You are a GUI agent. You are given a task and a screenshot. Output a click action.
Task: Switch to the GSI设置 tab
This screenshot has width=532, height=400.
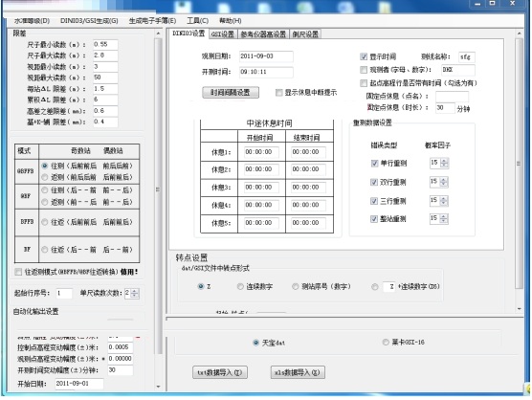[x=223, y=33]
